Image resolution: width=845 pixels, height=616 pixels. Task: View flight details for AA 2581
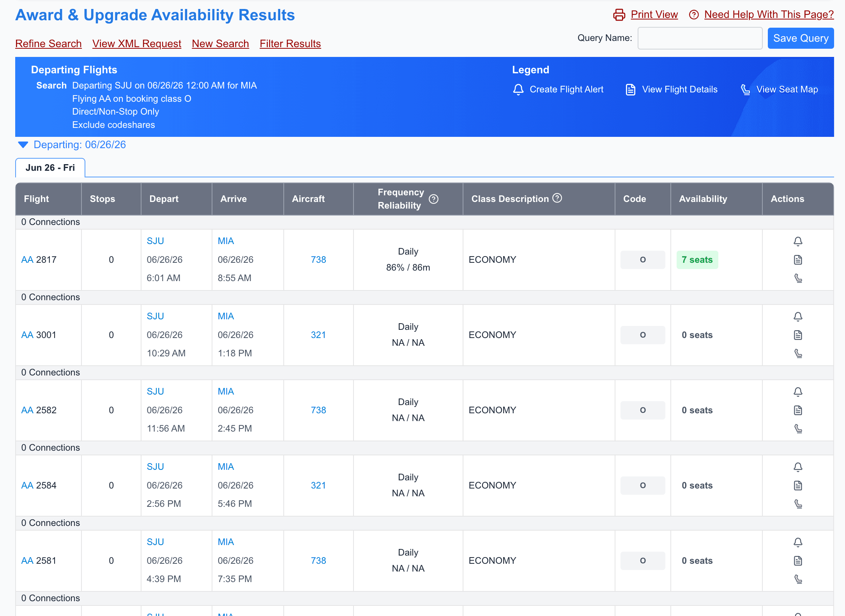[x=798, y=561]
